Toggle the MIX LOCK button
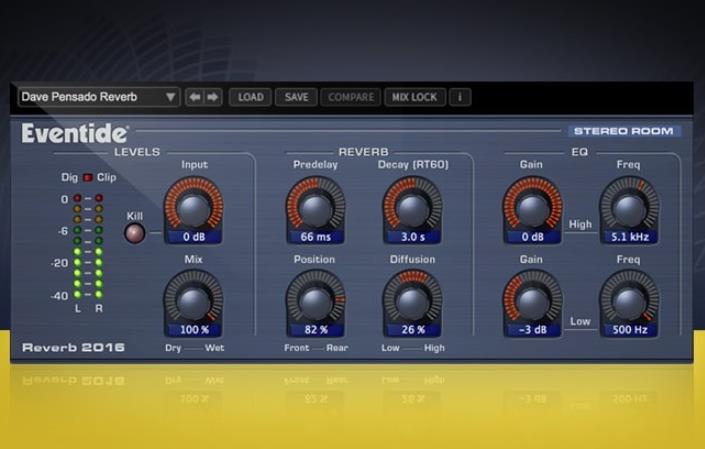 point(415,97)
